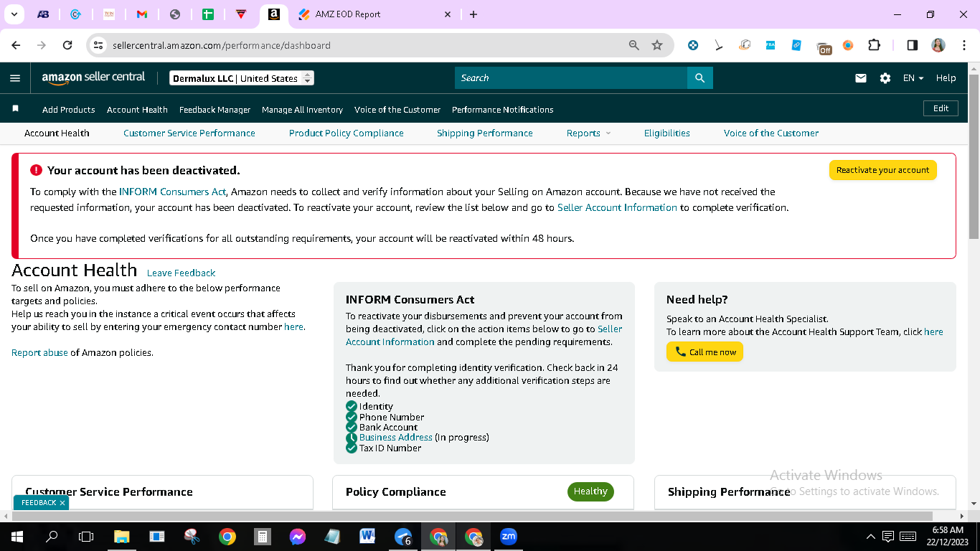Click the horizontal page scrollbar
Image resolution: width=980 pixels, height=551 pixels.
point(472,516)
